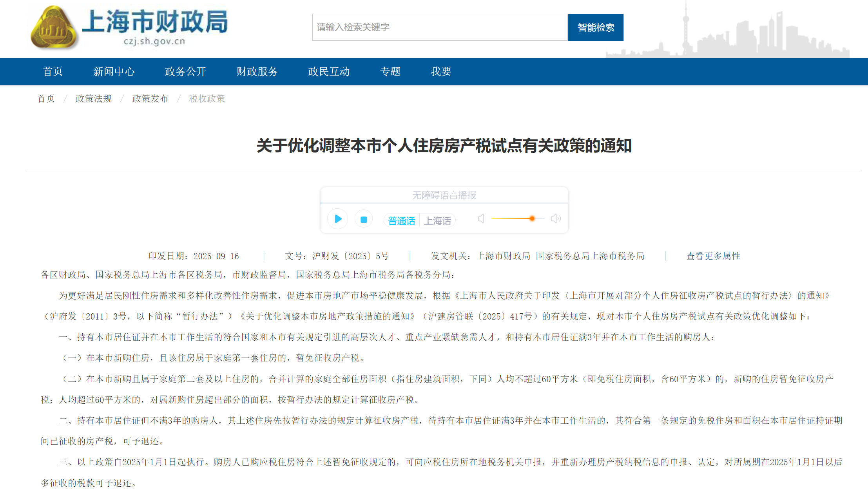Click the 印发日期：2025-09-16 text

click(194, 256)
